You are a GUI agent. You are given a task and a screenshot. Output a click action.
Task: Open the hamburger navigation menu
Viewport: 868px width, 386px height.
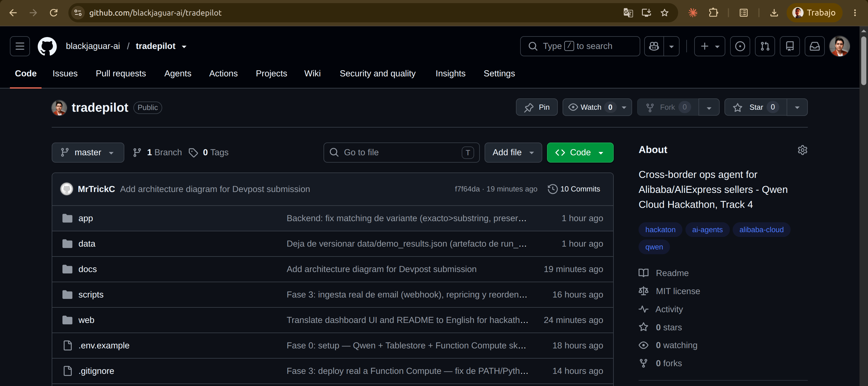pos(20,46)
